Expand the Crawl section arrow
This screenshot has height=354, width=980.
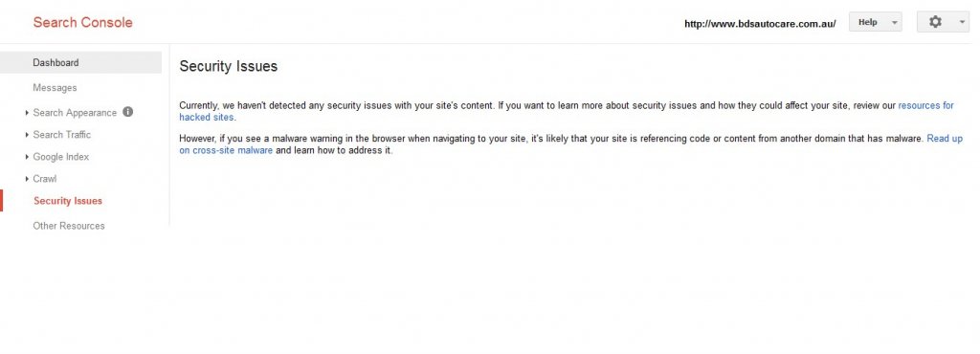click(27, 179)
